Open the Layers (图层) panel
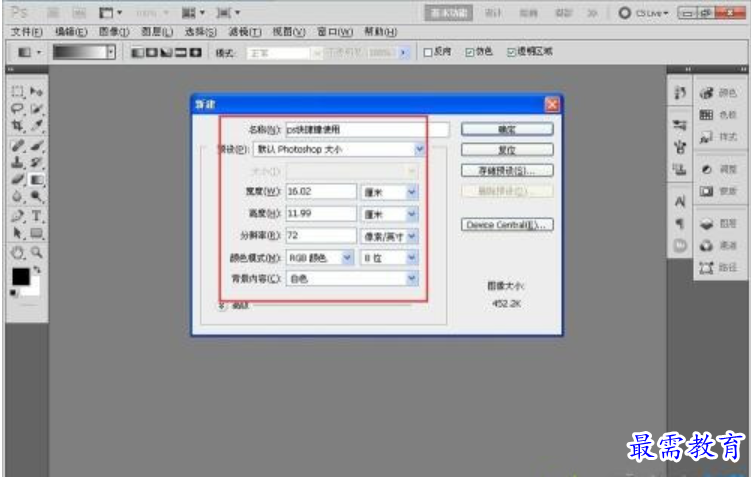This screenshot has width=751, height=478. point(718,224)
